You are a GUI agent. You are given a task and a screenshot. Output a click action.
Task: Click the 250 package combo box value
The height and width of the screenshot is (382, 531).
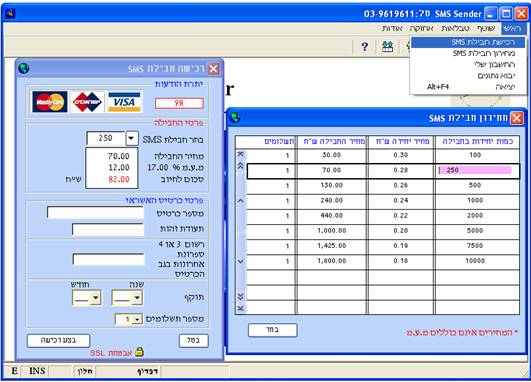(x=106, y=138)
